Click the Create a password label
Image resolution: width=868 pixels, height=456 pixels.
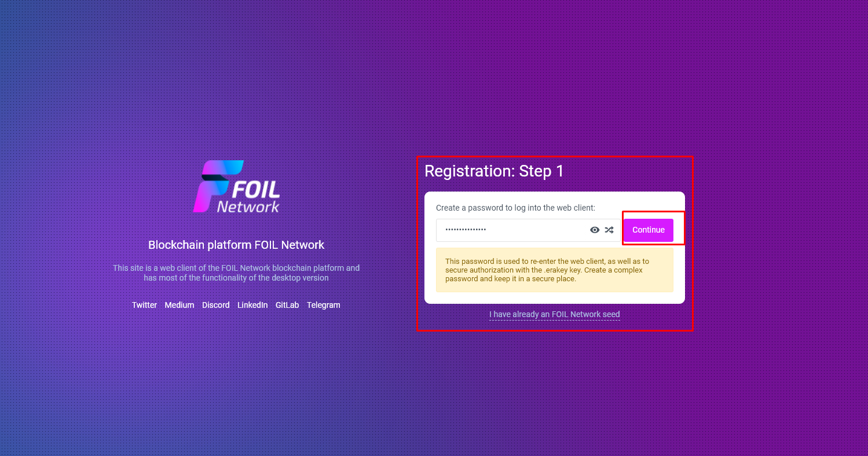(x=515, y=208)
